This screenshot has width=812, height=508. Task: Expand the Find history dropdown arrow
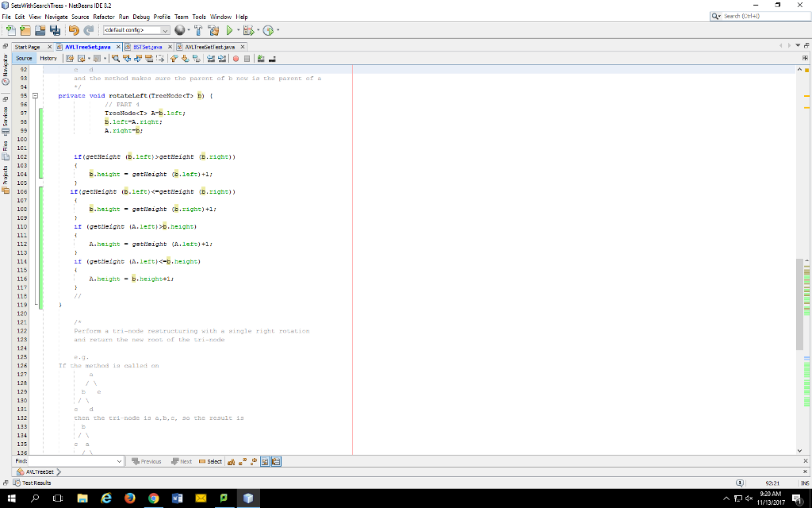click(x=119, y=461)
